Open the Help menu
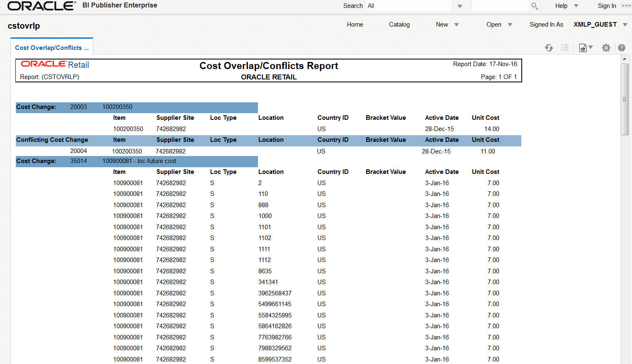The width and height of the screenshot is (632, 364). click(x=561, y=6)
